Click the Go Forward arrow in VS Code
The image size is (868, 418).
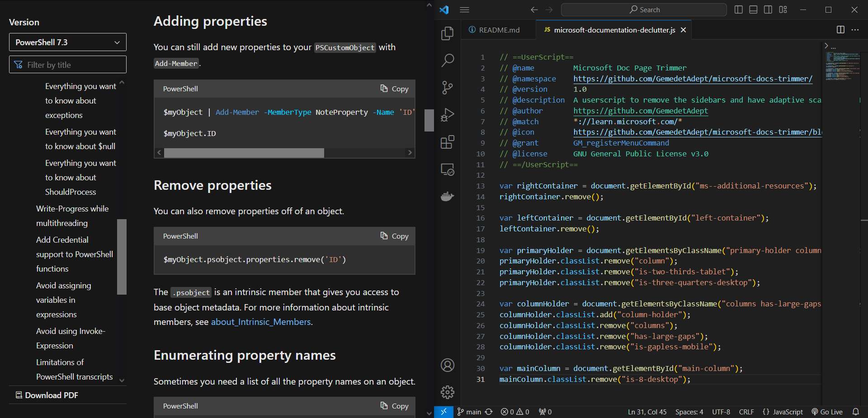click(x=549, y=9)
